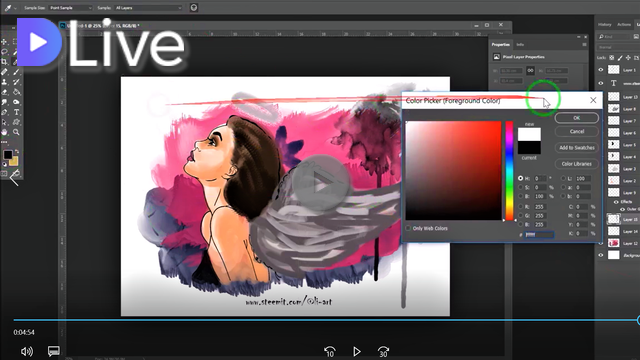640x360 pixels.
Task: Rewind the video 10 seconds
Action: click(x=330, y=351)
